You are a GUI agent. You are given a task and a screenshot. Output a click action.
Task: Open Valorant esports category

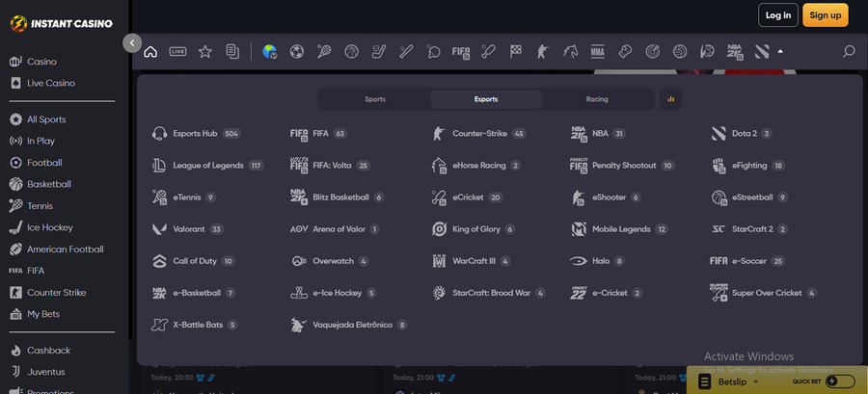point(188,229)
